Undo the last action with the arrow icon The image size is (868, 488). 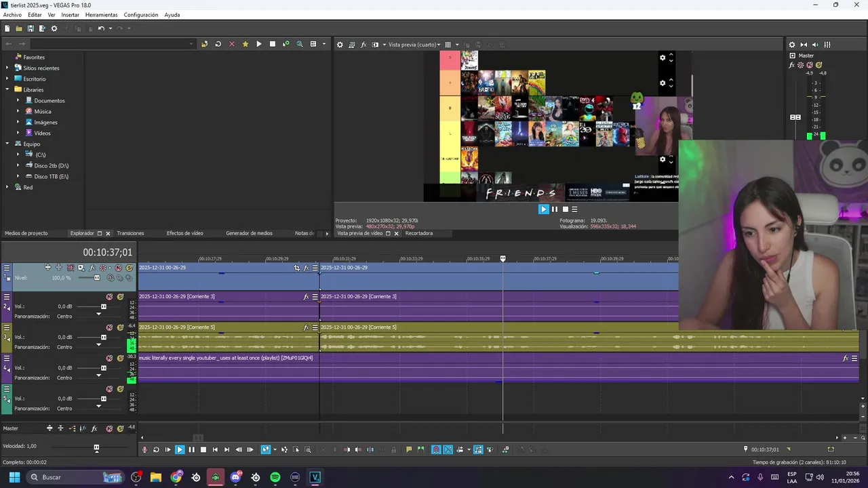[x=100, y=28]
